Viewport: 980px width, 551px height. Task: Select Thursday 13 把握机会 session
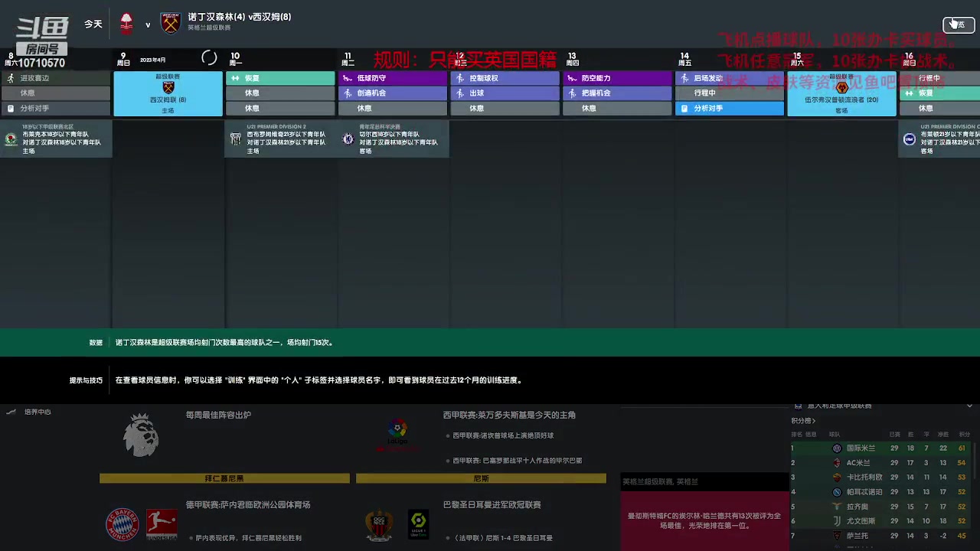coord(617,93)
